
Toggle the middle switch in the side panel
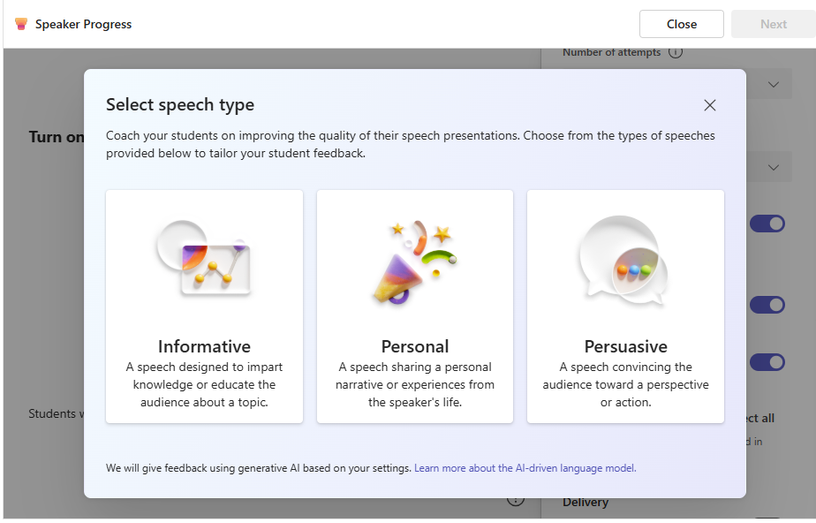click(x=767, y=305)
